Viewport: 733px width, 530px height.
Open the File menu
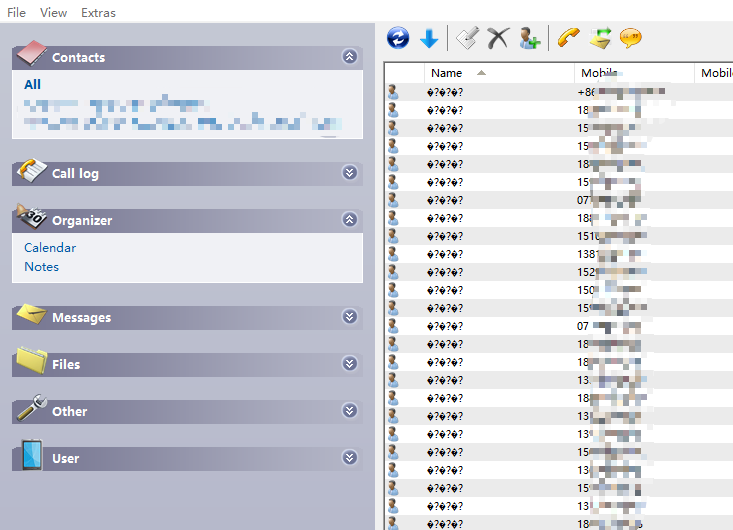point(16,13)
